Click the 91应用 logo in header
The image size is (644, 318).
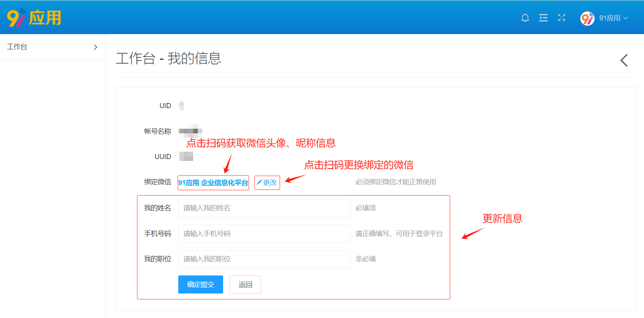click(34, 18)
